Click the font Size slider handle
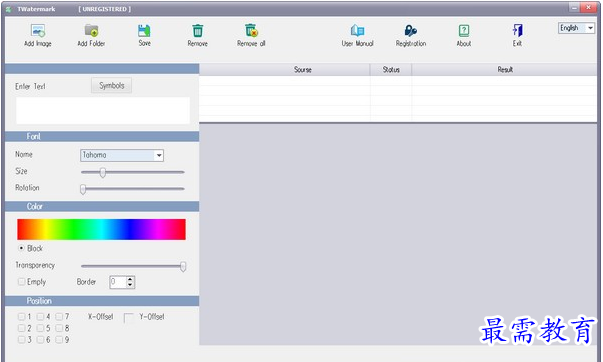The width and height of the screenshot is (603, 362). tap(102, 172)
